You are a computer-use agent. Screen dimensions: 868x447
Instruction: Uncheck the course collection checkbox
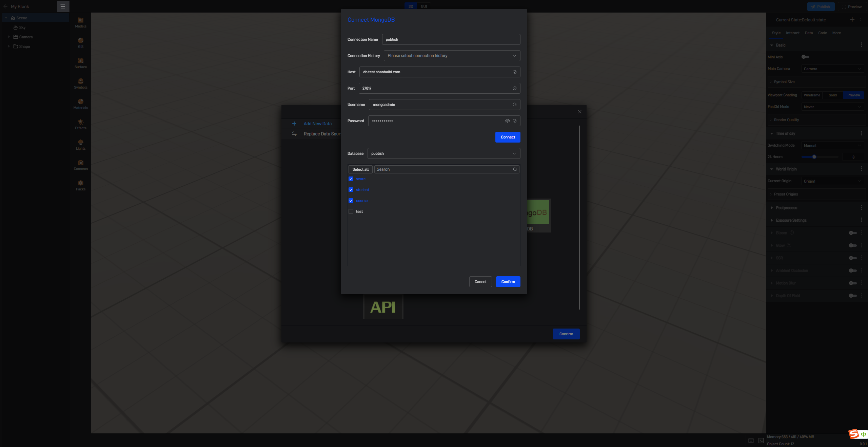(x=351, y=201)
